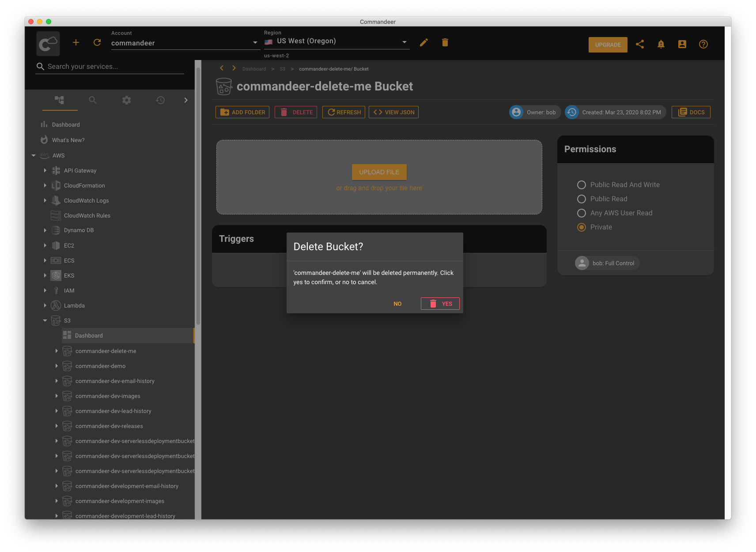This screenshot has width=756, height=552.
Task: Expand the CloudWatch Logs node
Action: pos(45,200)
